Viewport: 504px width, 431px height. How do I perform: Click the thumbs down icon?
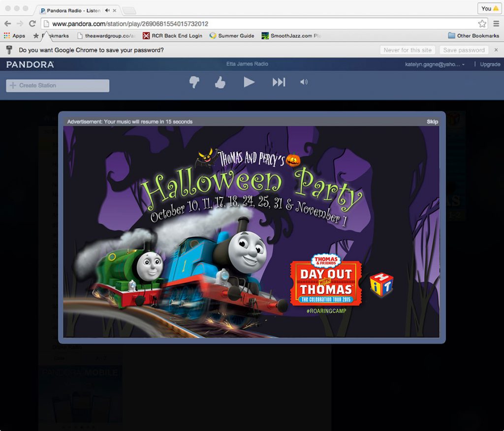194,82
